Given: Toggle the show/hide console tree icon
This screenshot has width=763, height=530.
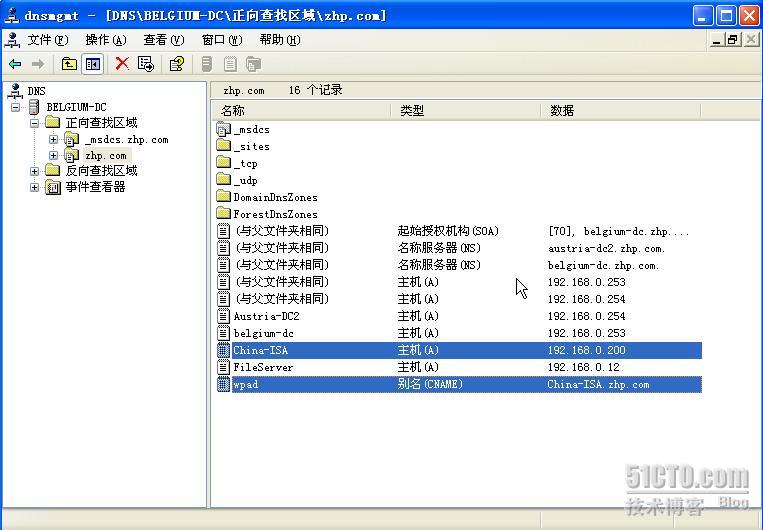Looking at the screenshot, I should pos(92,64).
